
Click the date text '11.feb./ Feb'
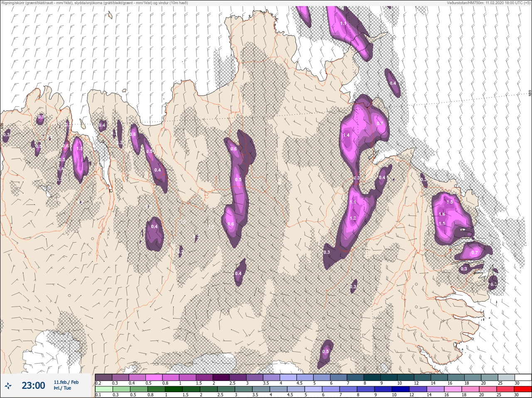(x=66, y=382)
